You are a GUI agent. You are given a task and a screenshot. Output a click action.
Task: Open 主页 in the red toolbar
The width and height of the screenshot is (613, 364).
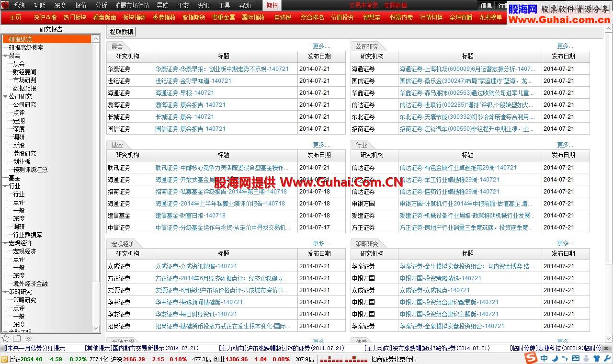point(15,17)
